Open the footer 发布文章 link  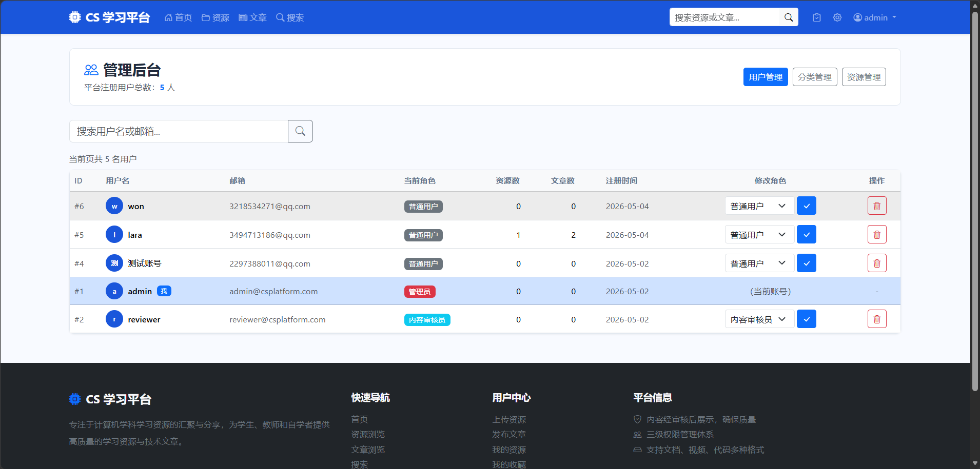pos(509,434)
